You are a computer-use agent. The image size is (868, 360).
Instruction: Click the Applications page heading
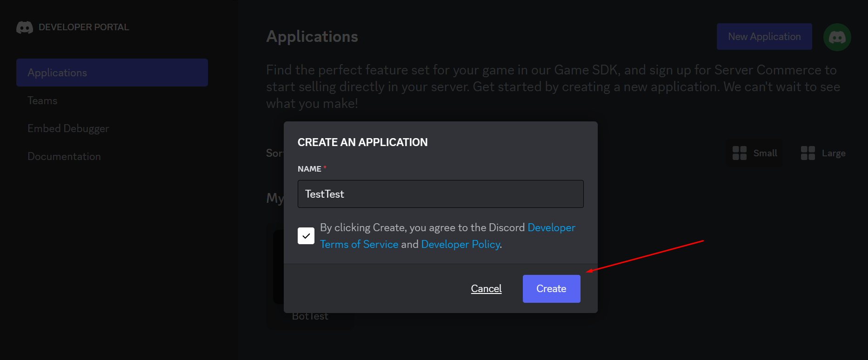click(312, 37)
